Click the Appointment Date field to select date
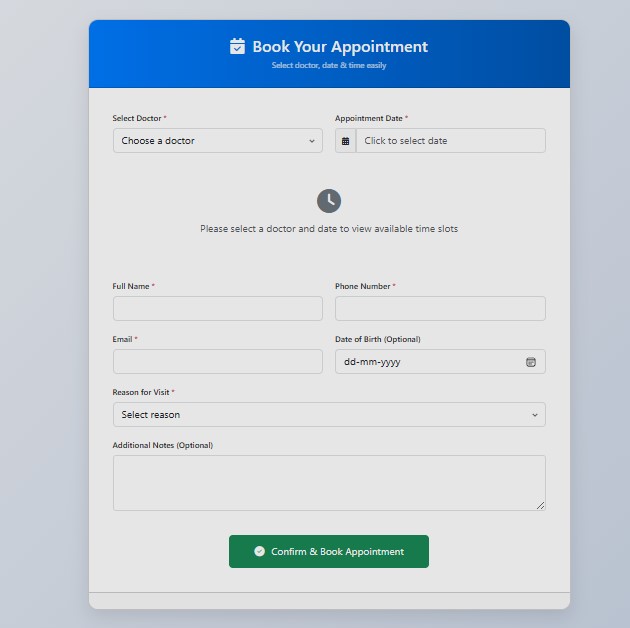Viewport: 630px width, 628px height. pos(451,141)
